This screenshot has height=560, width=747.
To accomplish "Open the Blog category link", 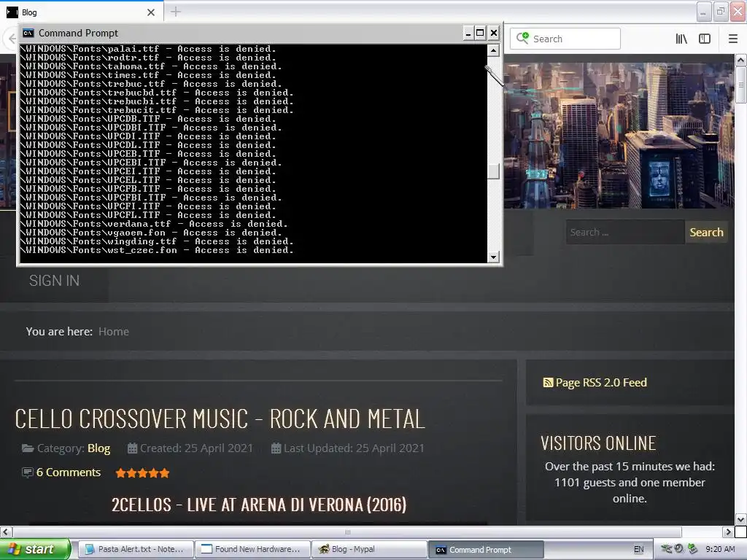I will 98,448.
